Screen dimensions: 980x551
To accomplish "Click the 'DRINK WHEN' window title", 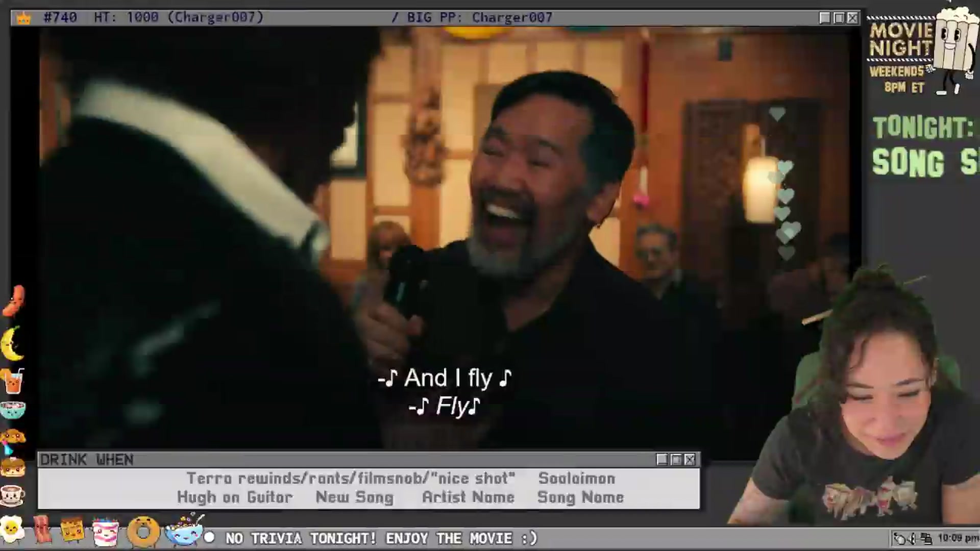I will click(x=87, y=460).
